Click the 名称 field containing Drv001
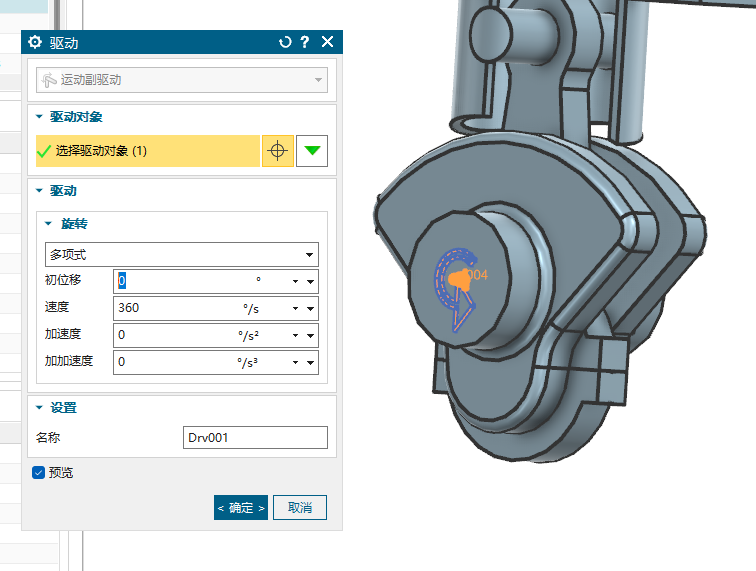Image resolution: width=756 pixels, height=571 pixels. point(256,437)
